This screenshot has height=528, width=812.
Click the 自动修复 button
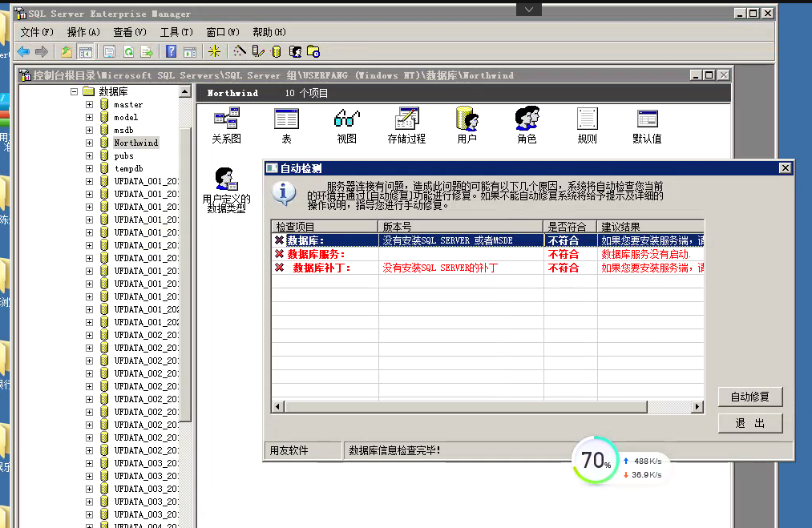pos(750,397)
